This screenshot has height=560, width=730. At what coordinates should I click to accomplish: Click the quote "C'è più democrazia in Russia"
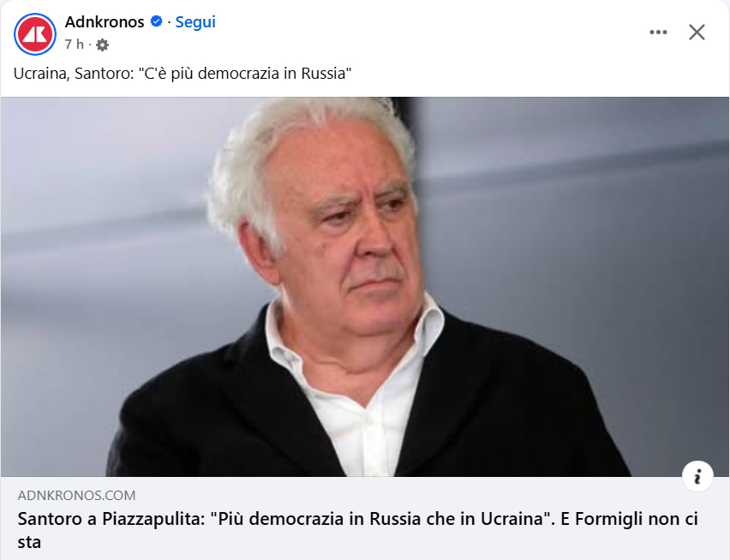tap(245, 74)
